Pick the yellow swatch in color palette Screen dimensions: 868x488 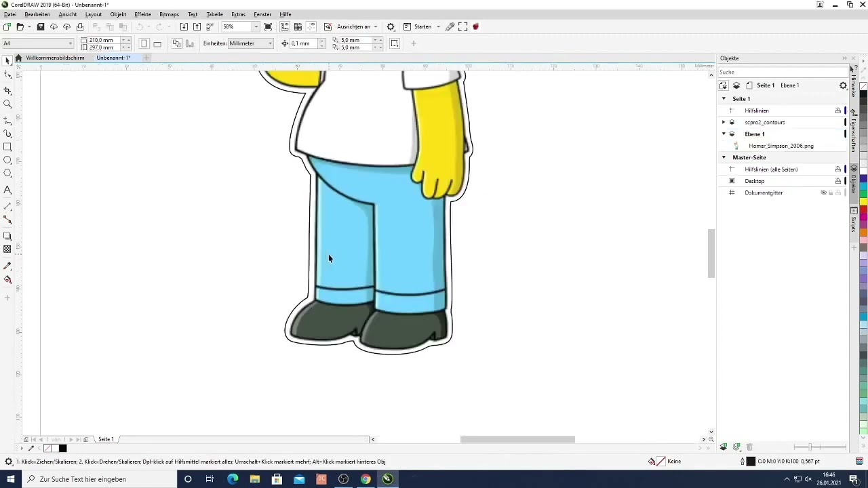click(x=864, y=201)
